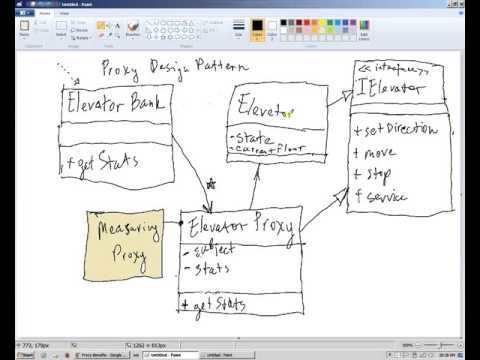The image size is (480, 360).
Task: Click the Paste clipboard button
Action: pyautogui.click(x=24, y=29)
